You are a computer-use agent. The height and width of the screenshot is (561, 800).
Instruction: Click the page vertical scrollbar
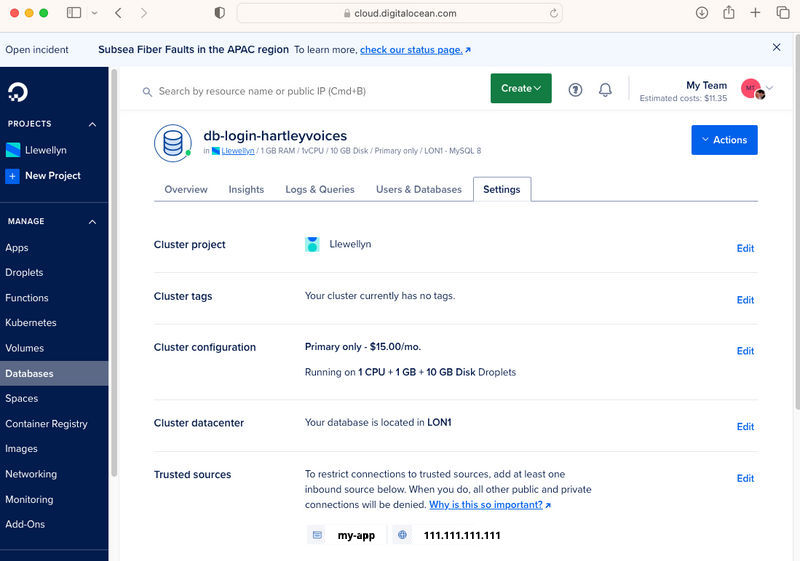(797, 221)
